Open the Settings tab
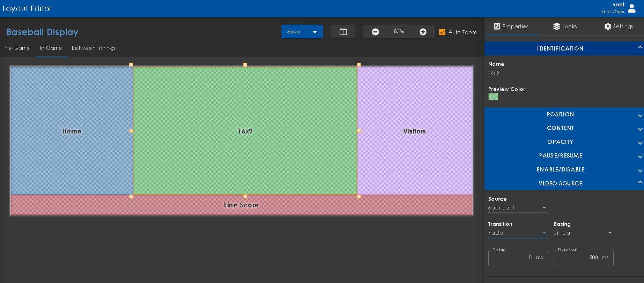 click(x=619, y=26)
